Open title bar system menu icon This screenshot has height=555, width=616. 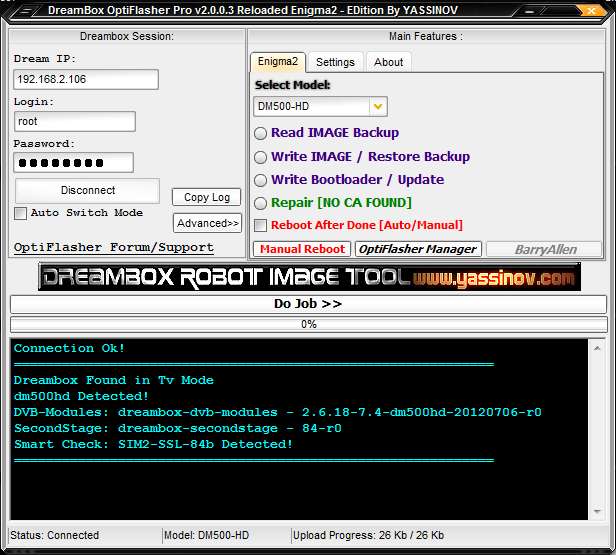(26, 11)
